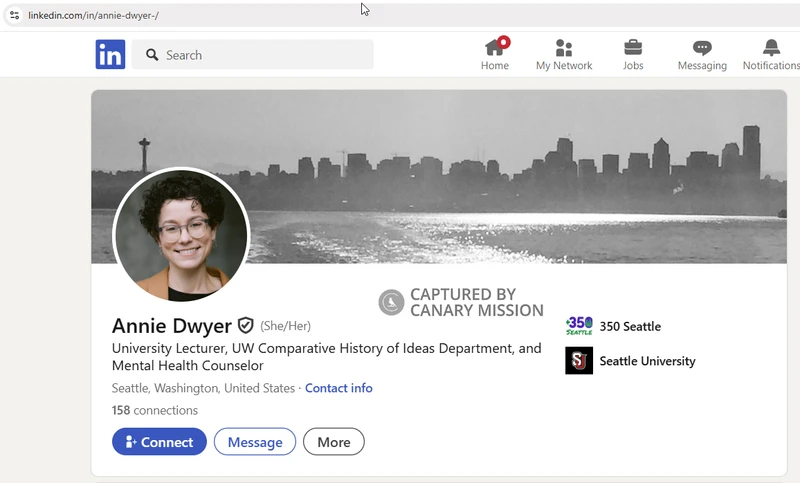Click the Seattle University logo
This screenshot has width=800, height=483.
pyautogui.click(x=579, y=361)
